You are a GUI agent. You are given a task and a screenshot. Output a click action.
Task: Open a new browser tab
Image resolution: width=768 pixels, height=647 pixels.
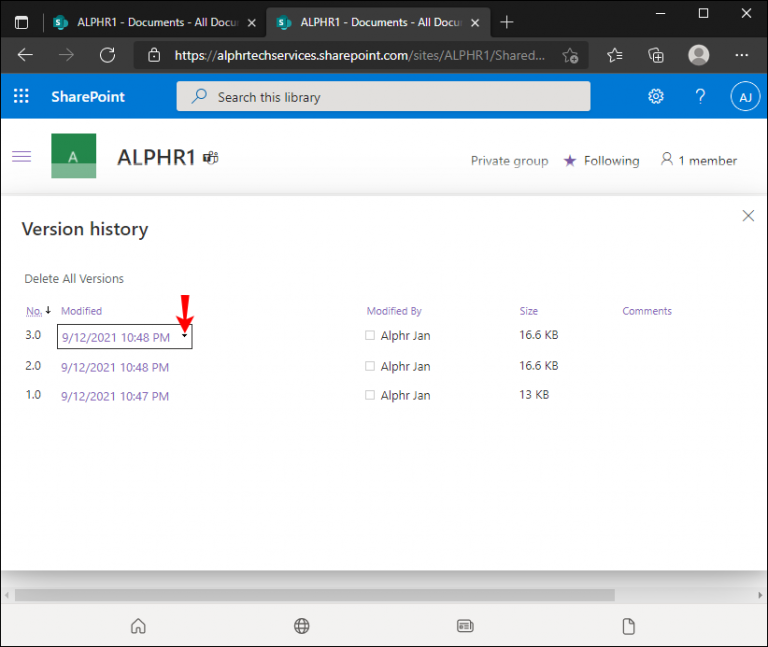[x=507, y=22]
